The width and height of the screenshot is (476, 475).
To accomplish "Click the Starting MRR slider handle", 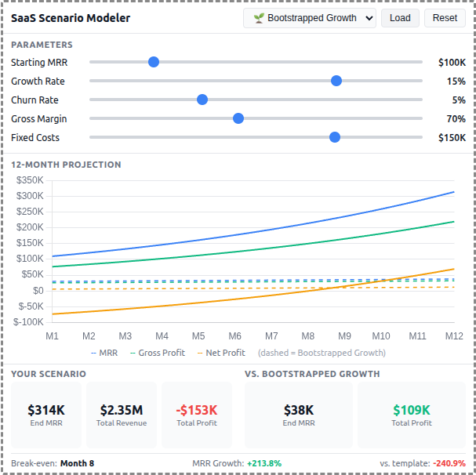I will point(154,62).
